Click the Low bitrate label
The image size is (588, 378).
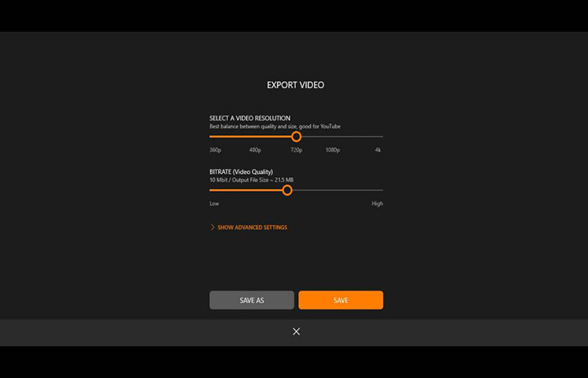tap(214, 203)
